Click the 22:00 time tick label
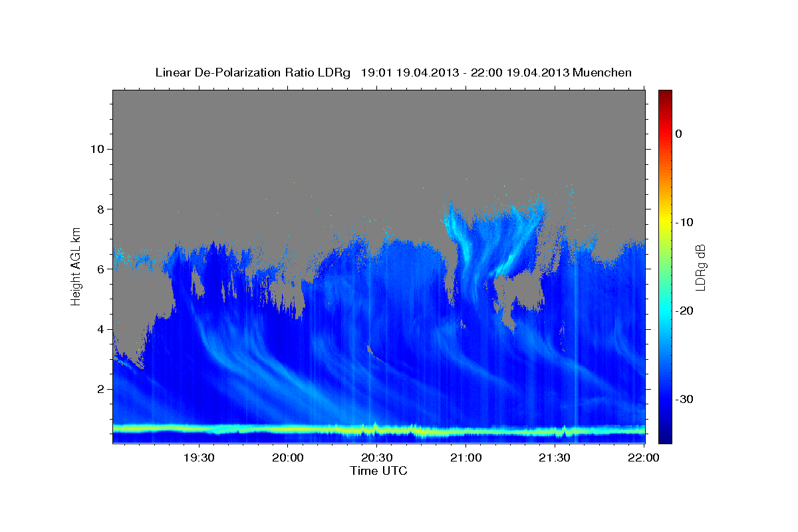This screenshot has width=798, height=532. (x=644, y=458)
